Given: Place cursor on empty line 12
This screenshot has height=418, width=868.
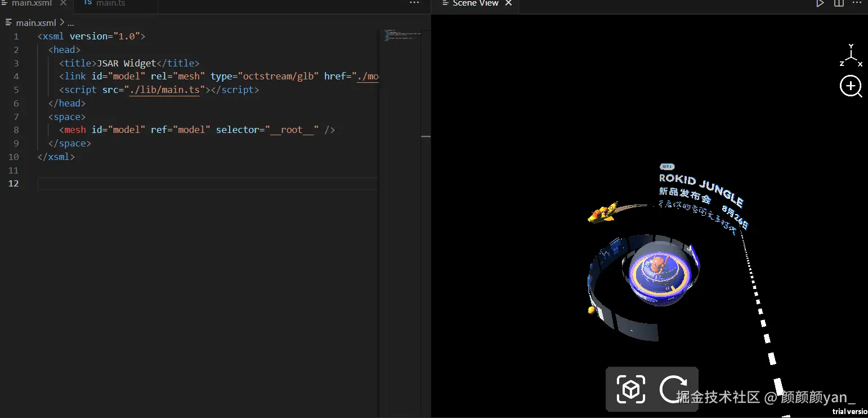Looking at the screenshot, I should pyautogui.click(x=208, y=184).
